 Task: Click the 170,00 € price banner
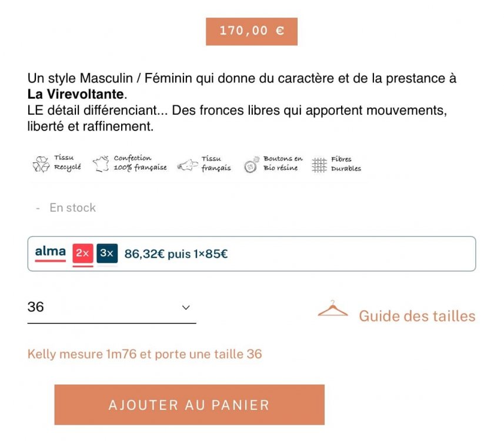(251, 31)
